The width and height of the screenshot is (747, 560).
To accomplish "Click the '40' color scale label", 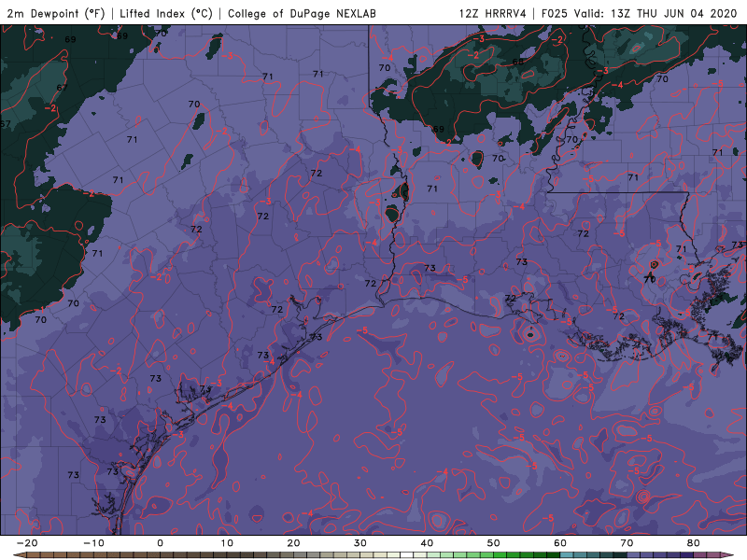I will [427, 543].
